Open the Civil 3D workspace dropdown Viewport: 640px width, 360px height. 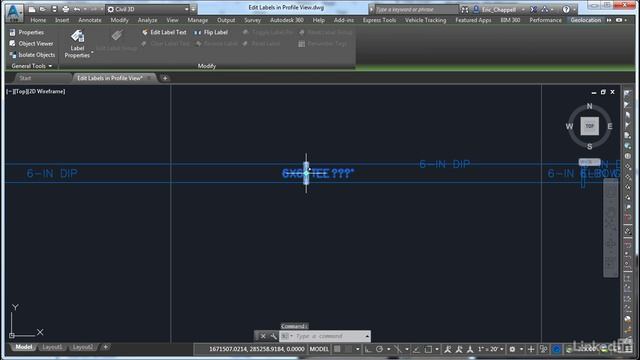(148, 9)
